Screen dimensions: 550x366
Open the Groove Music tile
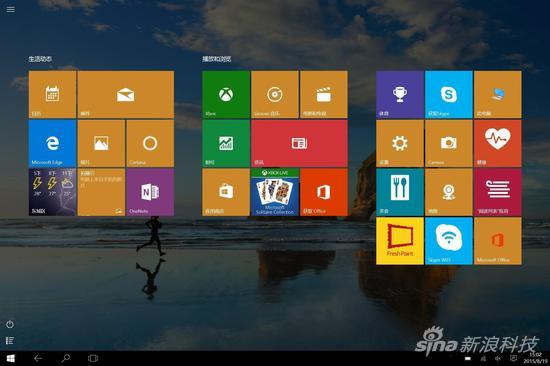point(275,94)
